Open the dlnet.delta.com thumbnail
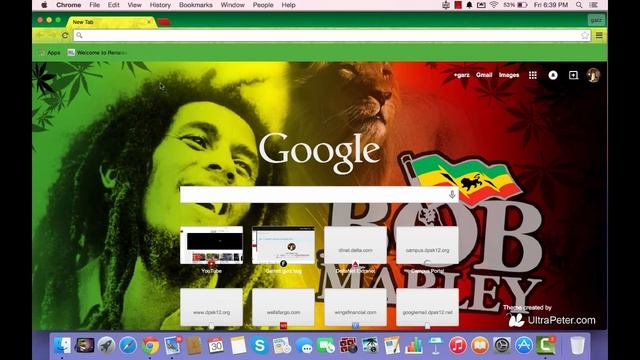Image resolution: width=640 pixels, height=360 pixels. 355,245
